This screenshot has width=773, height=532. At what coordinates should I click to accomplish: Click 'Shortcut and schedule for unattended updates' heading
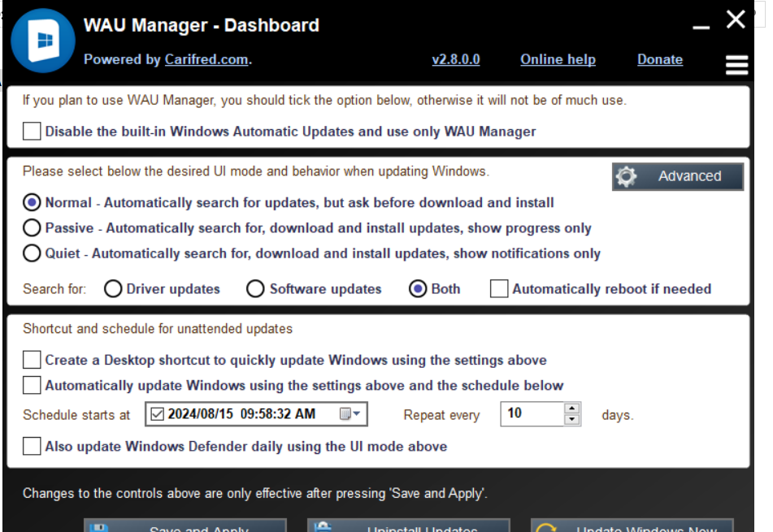[x=158, y=329]
